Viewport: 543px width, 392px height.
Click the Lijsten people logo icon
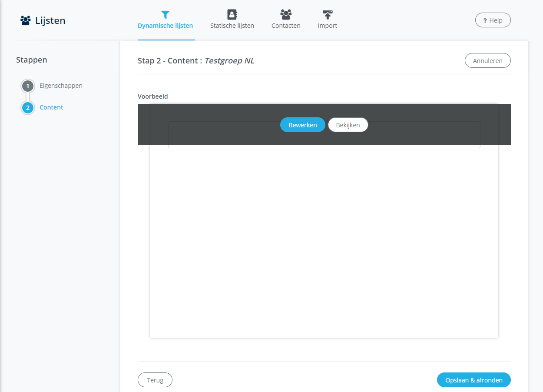(26, 20)
